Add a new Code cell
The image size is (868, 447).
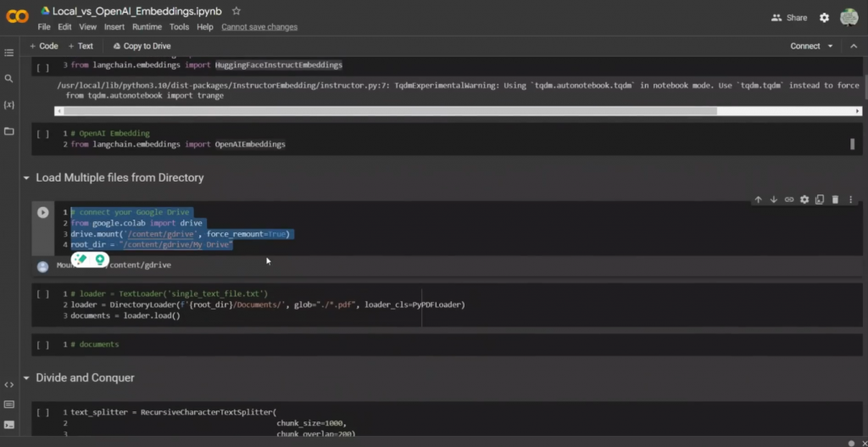pyautogui.click(x=44, y=46)
